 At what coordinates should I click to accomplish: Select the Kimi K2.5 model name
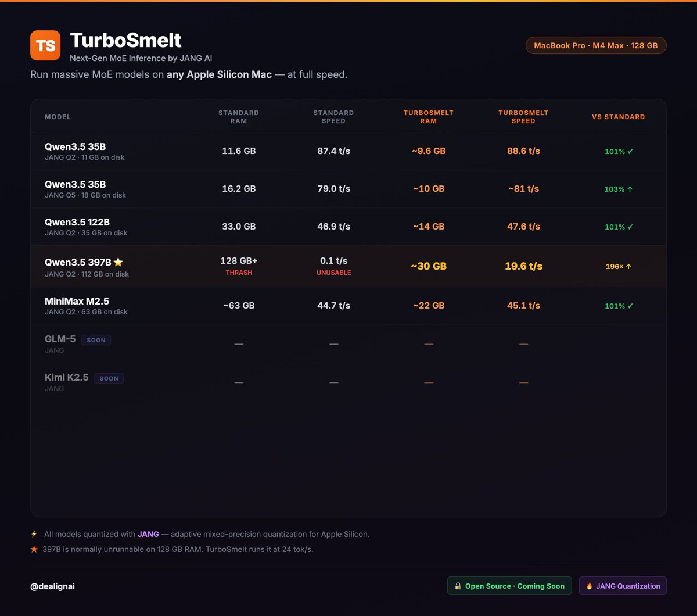coord(67,378)
